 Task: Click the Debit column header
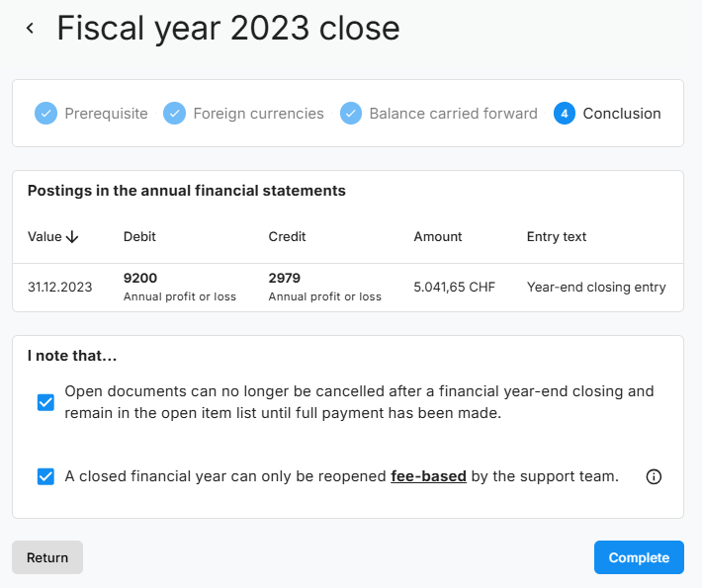click(x=139, y=237)
